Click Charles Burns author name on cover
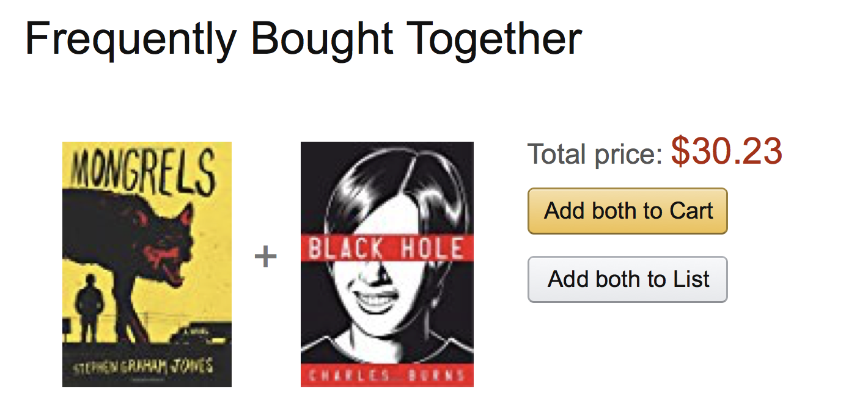The height and width of the screenshot is (408, 868). tap(387, 374)
